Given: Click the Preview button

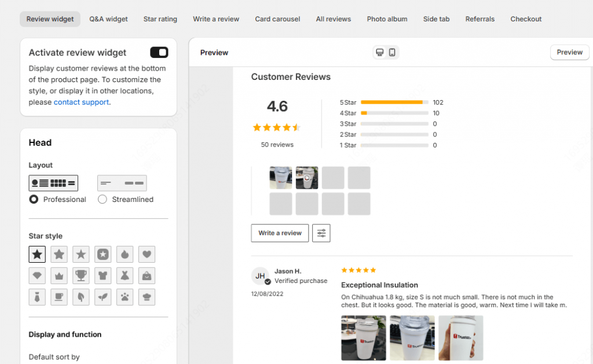Looking at the screenshot, I should (569, 52).
